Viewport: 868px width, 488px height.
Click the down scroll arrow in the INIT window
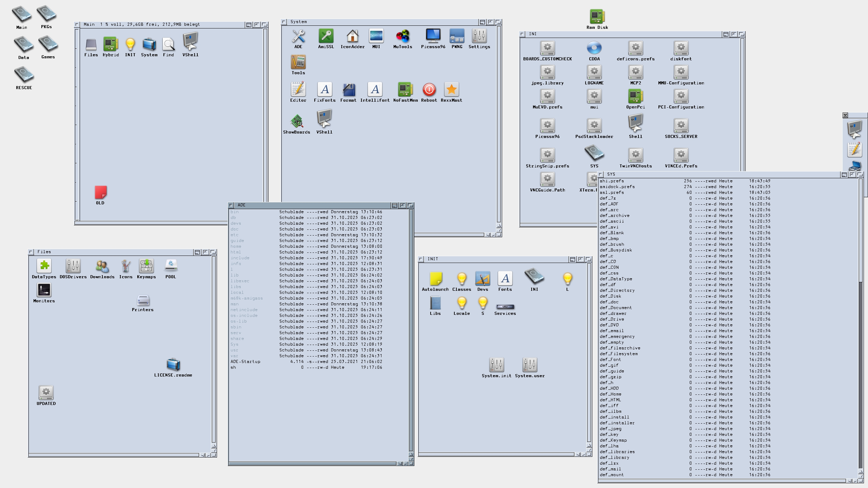[589, 450]
